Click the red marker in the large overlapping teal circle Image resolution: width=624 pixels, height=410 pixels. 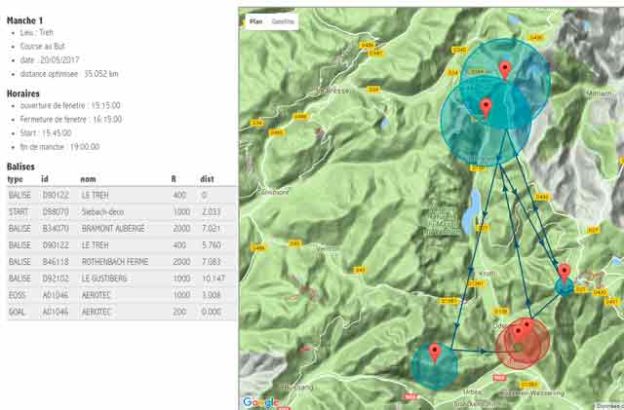point(486,108)
